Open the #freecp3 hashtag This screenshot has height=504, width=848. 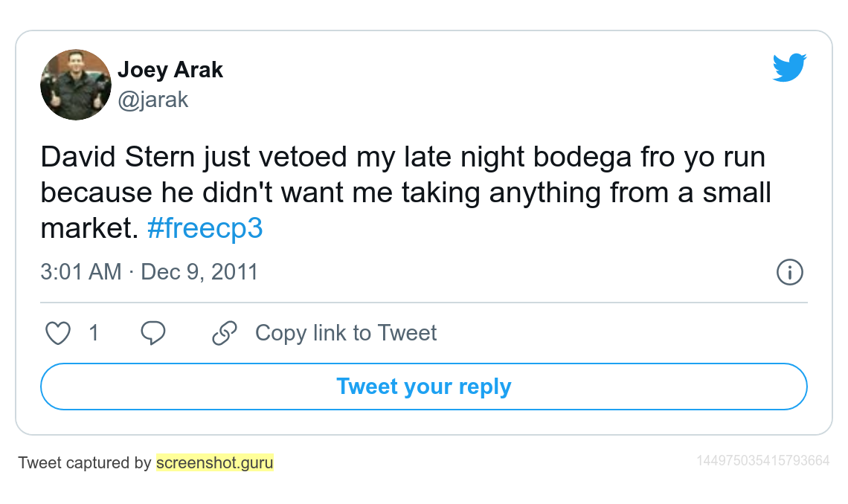coord(205,227)
